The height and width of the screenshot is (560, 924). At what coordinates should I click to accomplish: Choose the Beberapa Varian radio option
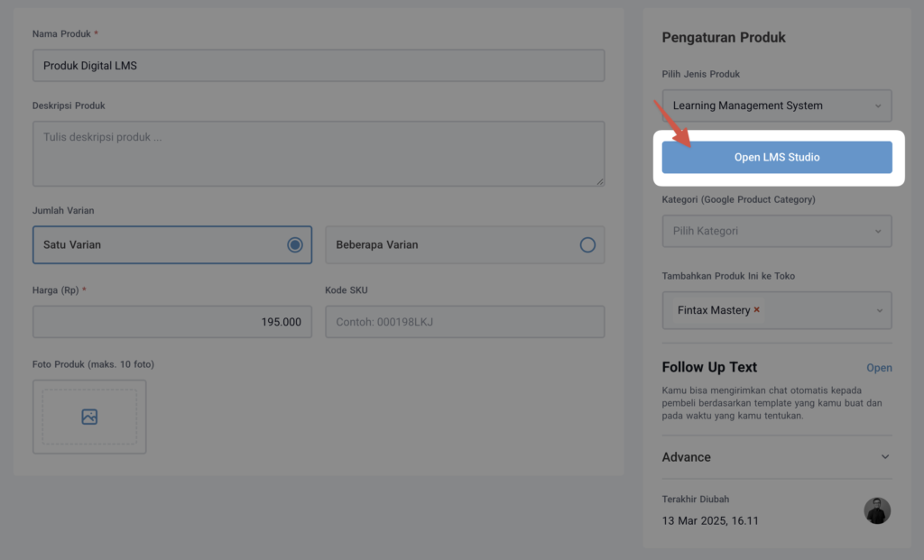click(x=587, y=244)
